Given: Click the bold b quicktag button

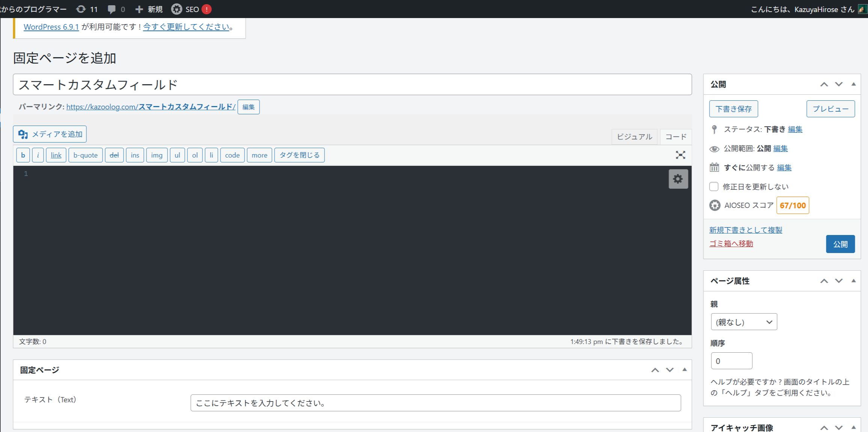Looking at the screenshot, I should pos(23,155).
